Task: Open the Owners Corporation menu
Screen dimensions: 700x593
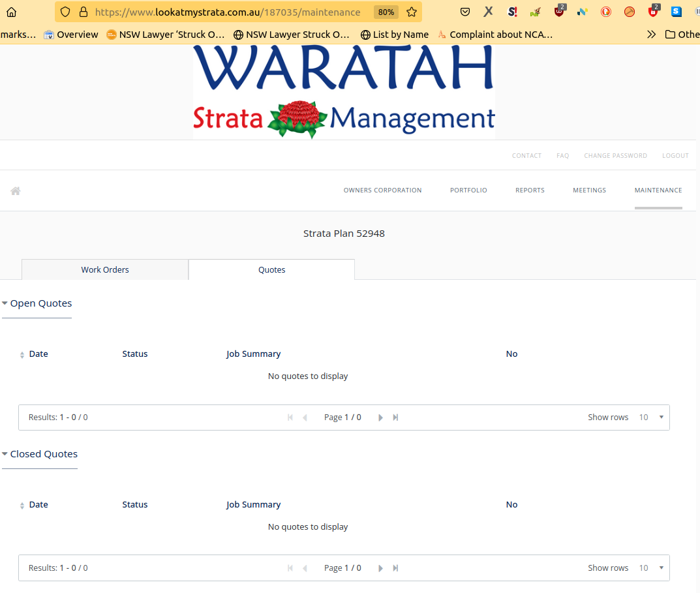Action: 382,190
